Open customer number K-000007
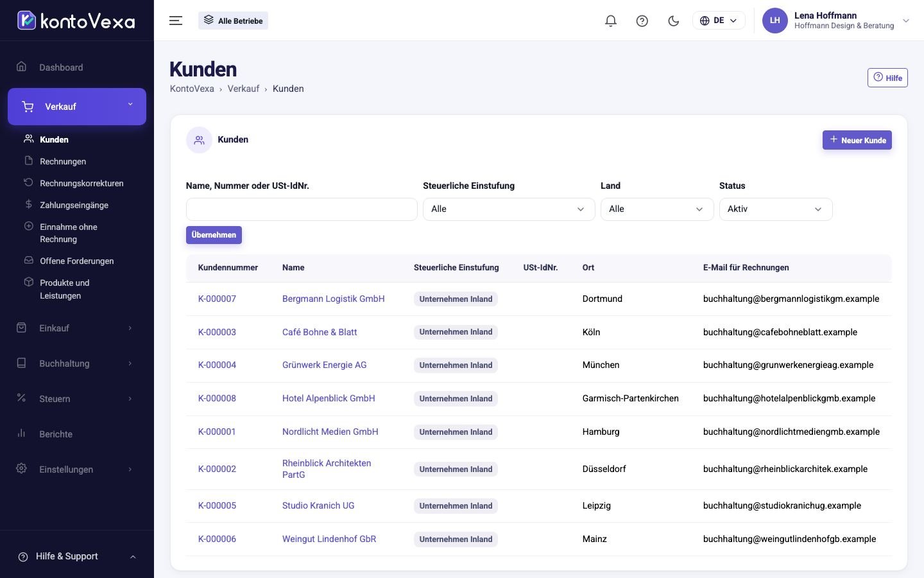The image size is (924, 578). [217, 299]
